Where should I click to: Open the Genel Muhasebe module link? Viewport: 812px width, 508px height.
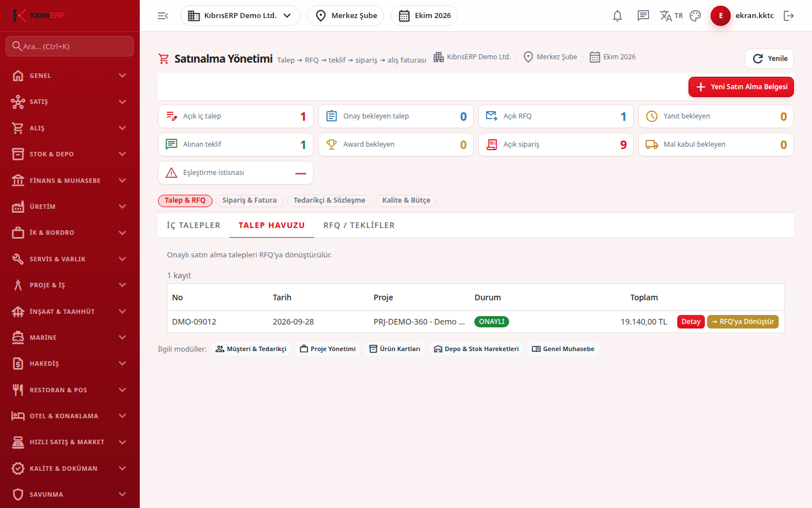pos(563,349)
